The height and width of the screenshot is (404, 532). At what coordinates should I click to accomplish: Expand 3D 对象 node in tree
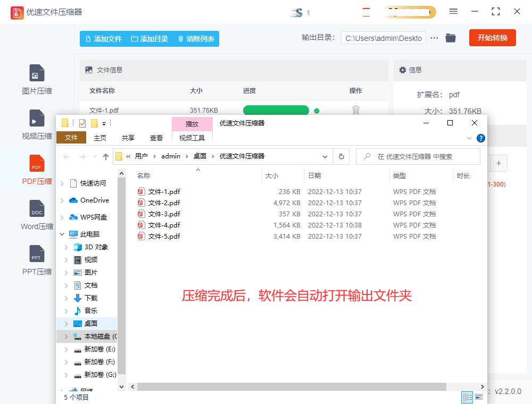pos(66,247)
